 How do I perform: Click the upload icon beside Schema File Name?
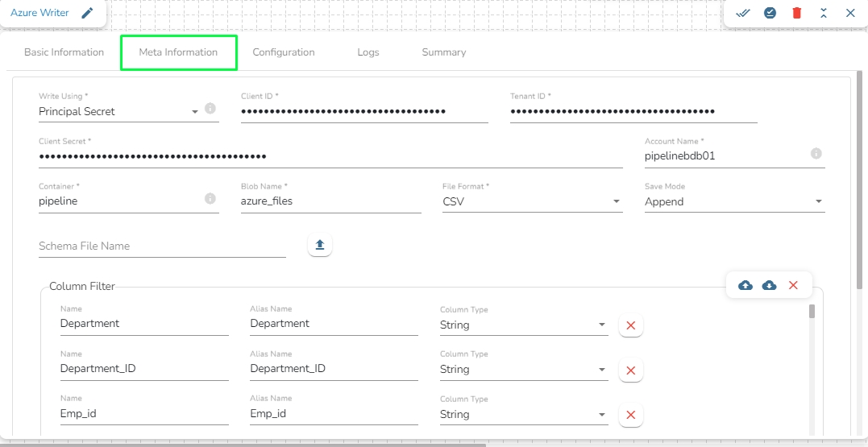(320, 245)
